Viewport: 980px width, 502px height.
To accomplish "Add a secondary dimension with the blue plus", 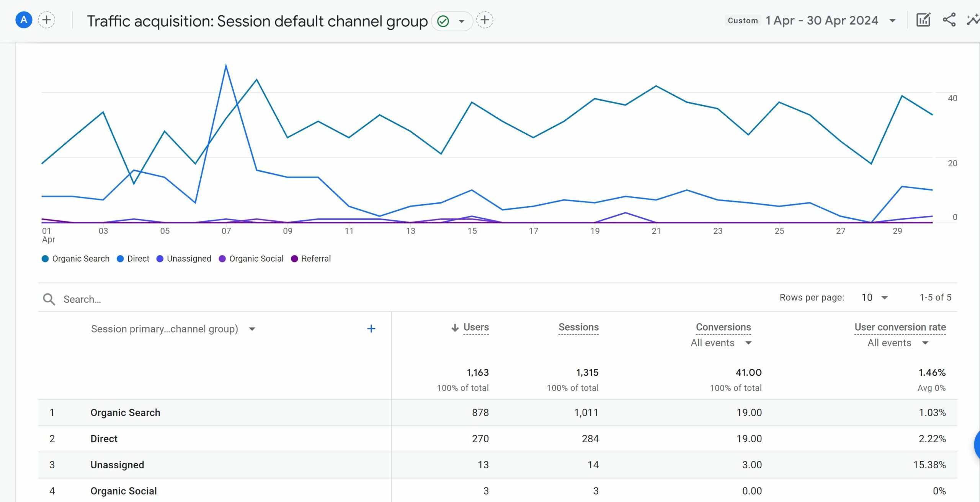I will tap(371, 329).
